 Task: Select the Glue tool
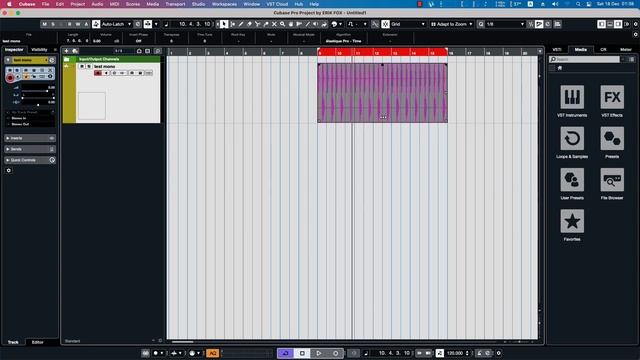tap(266, 24)
